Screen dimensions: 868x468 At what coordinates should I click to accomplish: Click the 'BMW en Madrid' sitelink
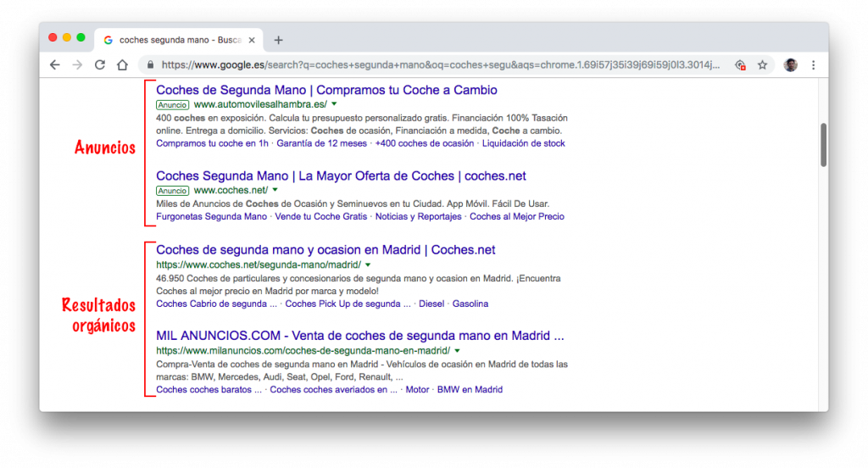point(470,389)
